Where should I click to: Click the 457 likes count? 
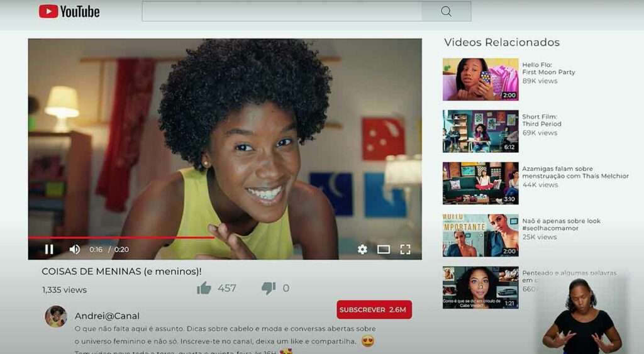tap(226, 288)
